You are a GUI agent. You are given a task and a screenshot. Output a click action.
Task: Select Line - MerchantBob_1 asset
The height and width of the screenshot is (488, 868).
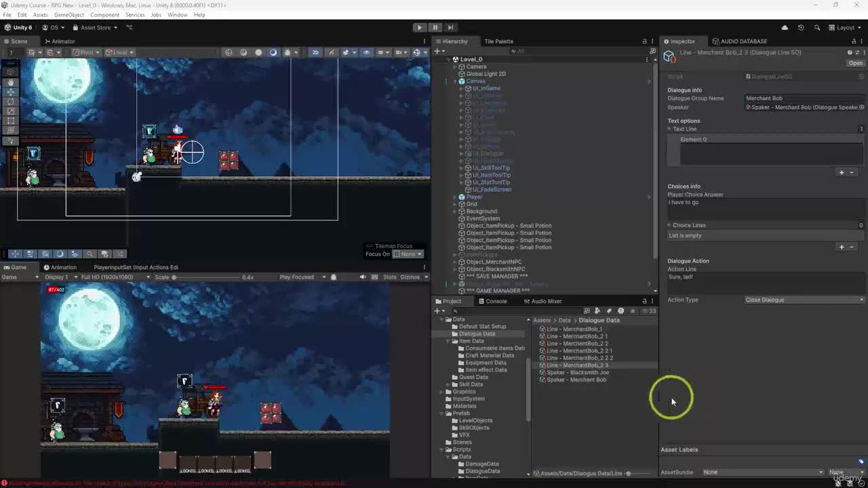pos(574,329)
